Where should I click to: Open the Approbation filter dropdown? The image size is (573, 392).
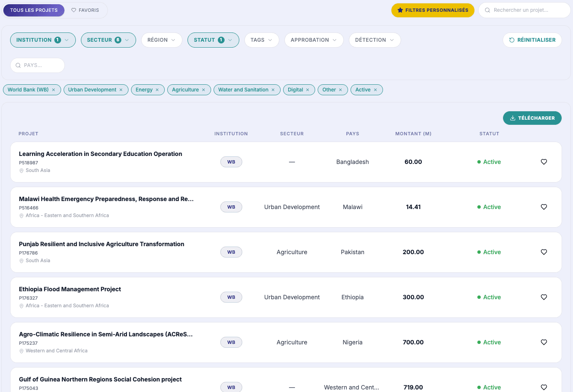(314, 40)
